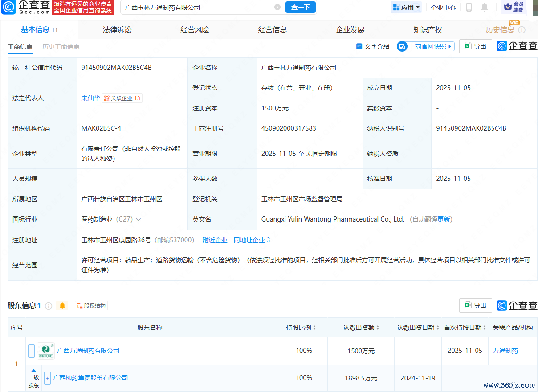Click the orange bell next to 股东信息
The width and height of the screenshot is (538, 392).
coord(62,306)
